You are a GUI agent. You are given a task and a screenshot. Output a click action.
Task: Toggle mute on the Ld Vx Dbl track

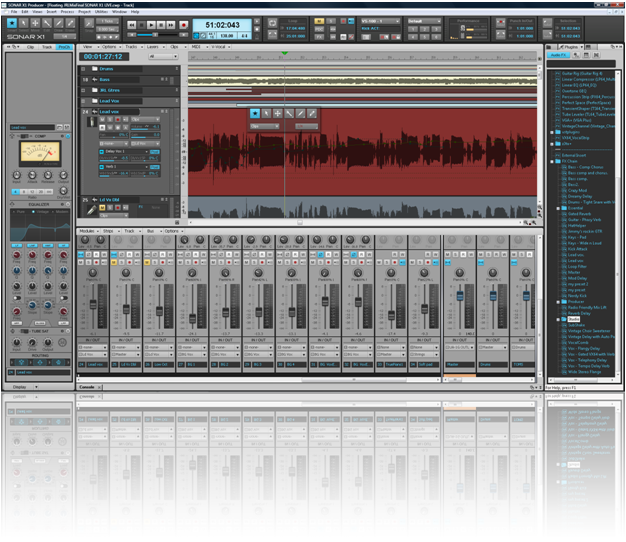102,208
